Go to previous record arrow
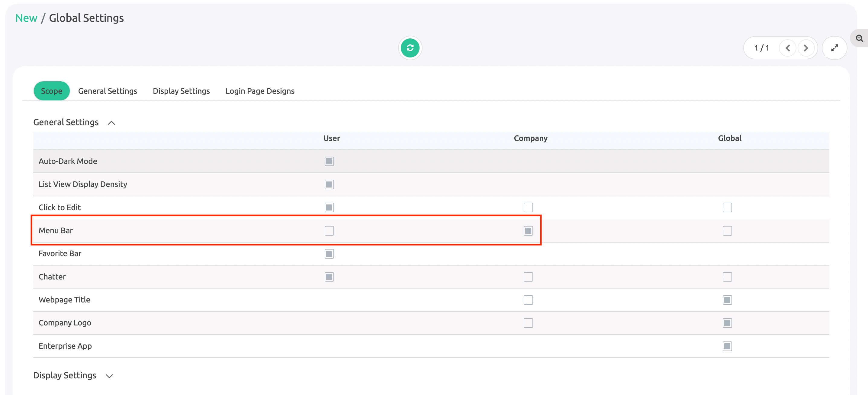This screenshot has height=395, width=868. [x=787, y=48]
